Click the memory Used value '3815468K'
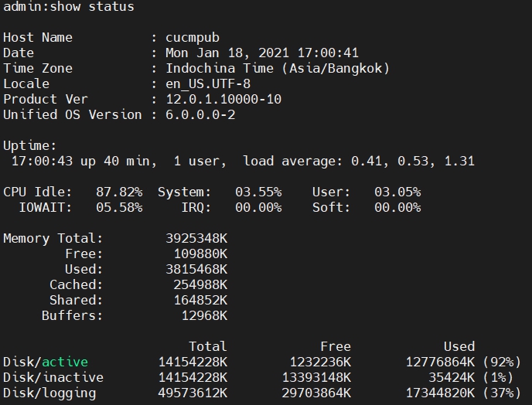 tap(196, 270)
